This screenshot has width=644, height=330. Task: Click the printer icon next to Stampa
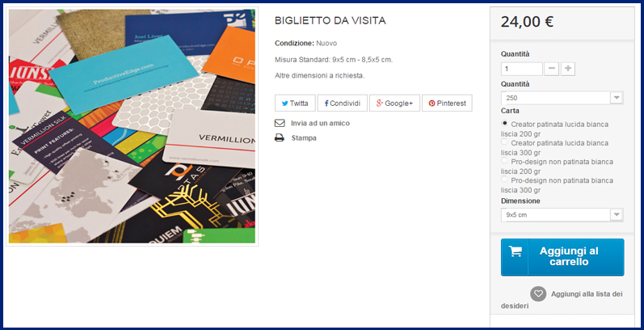point(280,138)
